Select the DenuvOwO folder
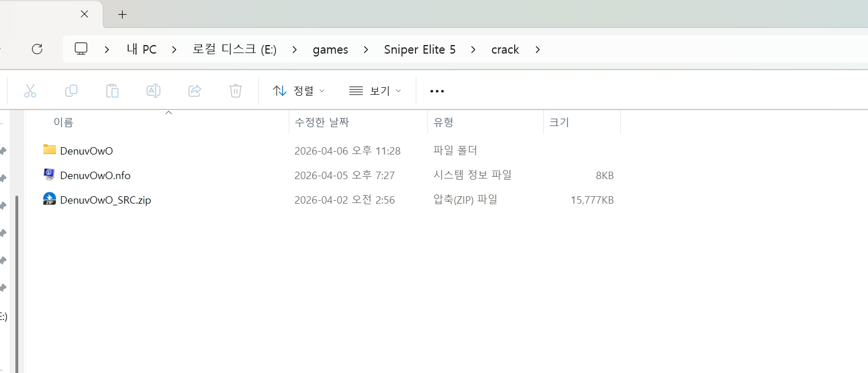 86,151
